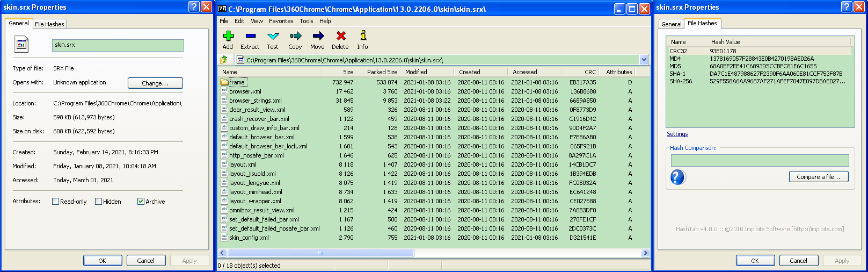Uncheck the Archive attribute checkbox

141,202
